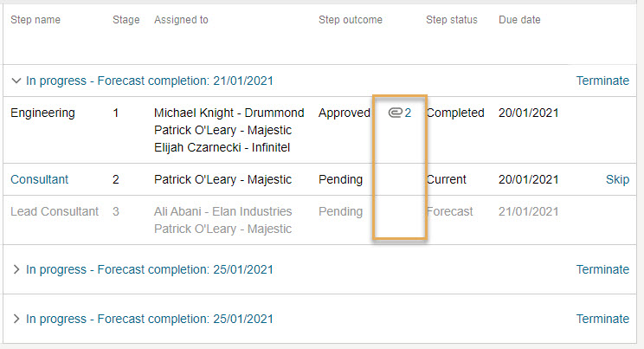Open the paperclip attachment icon for Engineering
Screen dimensions: 644x349
(x=395, y=113)
